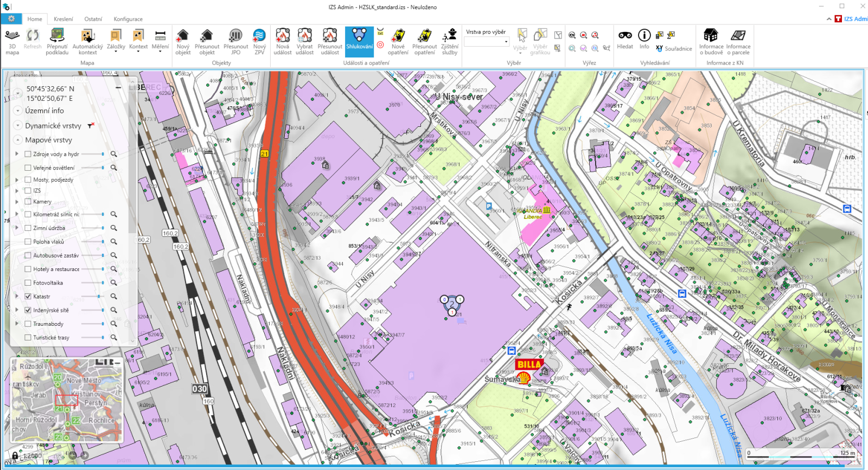
Task: Enable the Kamery layer checkbox
Action: [28, 202]
